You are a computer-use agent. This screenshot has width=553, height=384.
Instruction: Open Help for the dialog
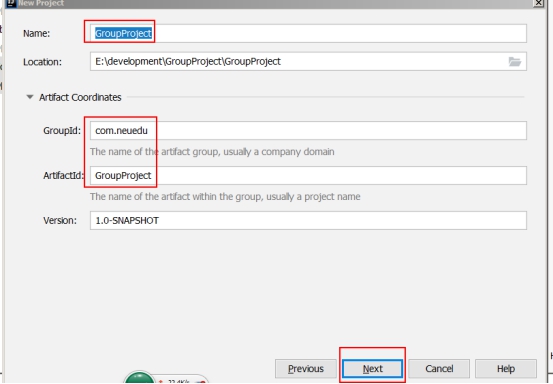[506, 368]
